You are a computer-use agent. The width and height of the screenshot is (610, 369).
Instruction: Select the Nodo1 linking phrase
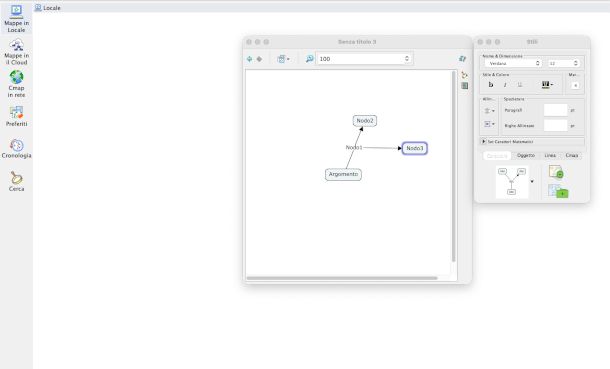[x=354, y=147]
